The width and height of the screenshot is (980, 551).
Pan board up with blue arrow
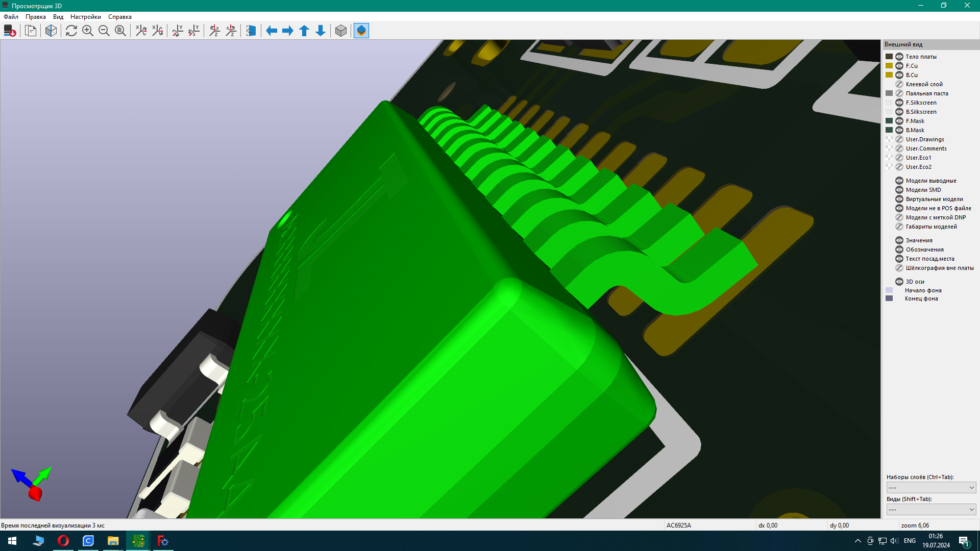point(304,31)
